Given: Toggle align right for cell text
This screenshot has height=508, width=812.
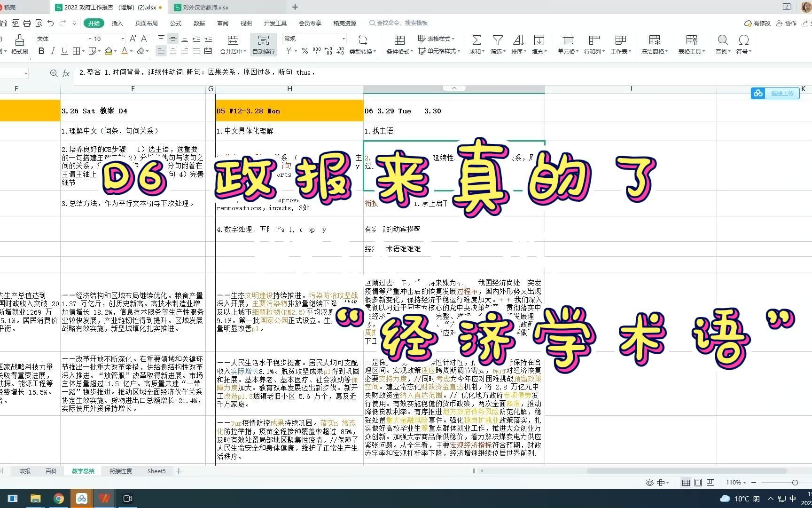Looking at the screenshot, I should (185, 51).
